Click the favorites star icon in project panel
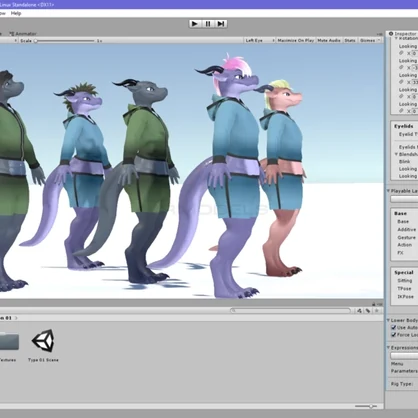 377,311
